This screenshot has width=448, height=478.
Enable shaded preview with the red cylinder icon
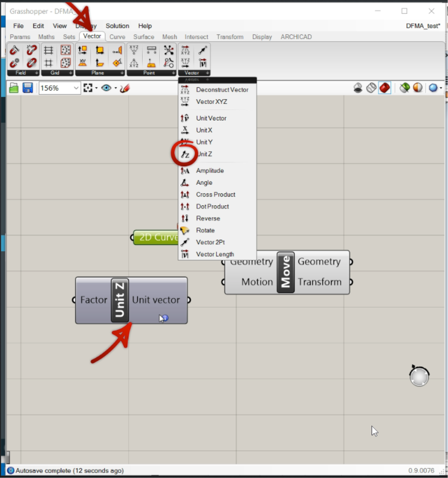385,88
